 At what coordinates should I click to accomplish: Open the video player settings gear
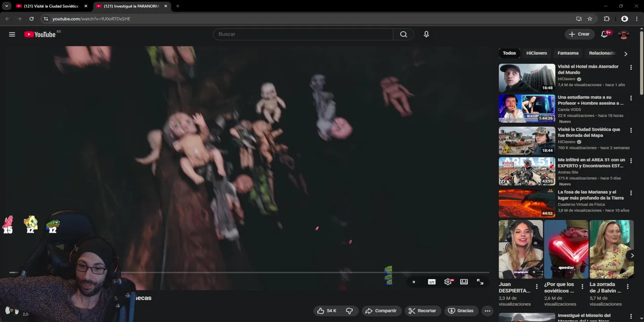click(448, 282)
